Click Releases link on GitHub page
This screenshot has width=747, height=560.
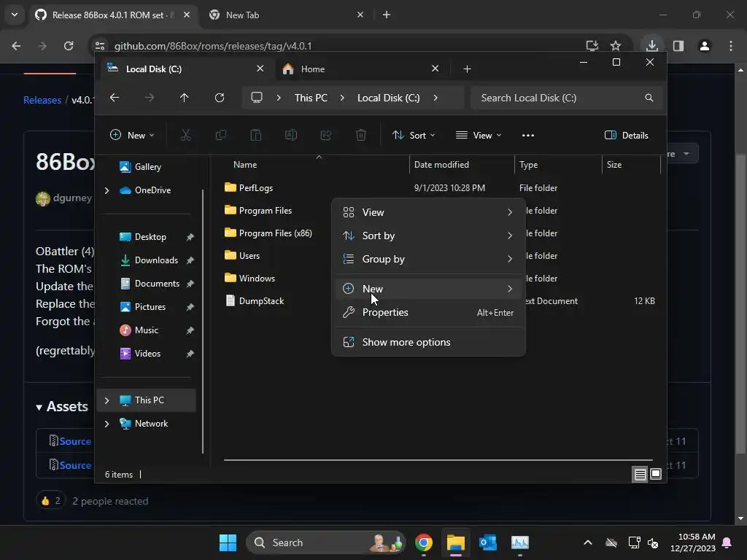tap(42, 100)
